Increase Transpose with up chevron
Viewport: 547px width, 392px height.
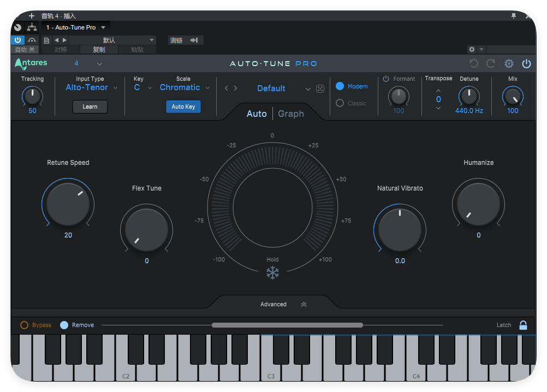click(x=438, y=91)
